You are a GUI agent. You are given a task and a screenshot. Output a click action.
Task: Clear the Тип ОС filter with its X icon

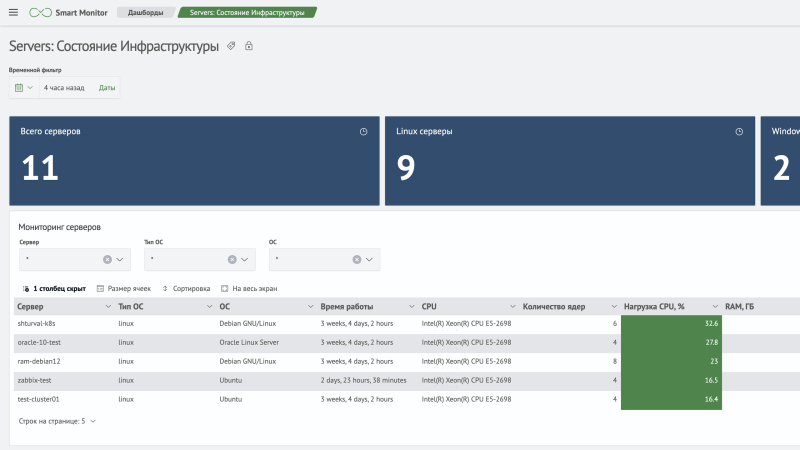[232, 259]
